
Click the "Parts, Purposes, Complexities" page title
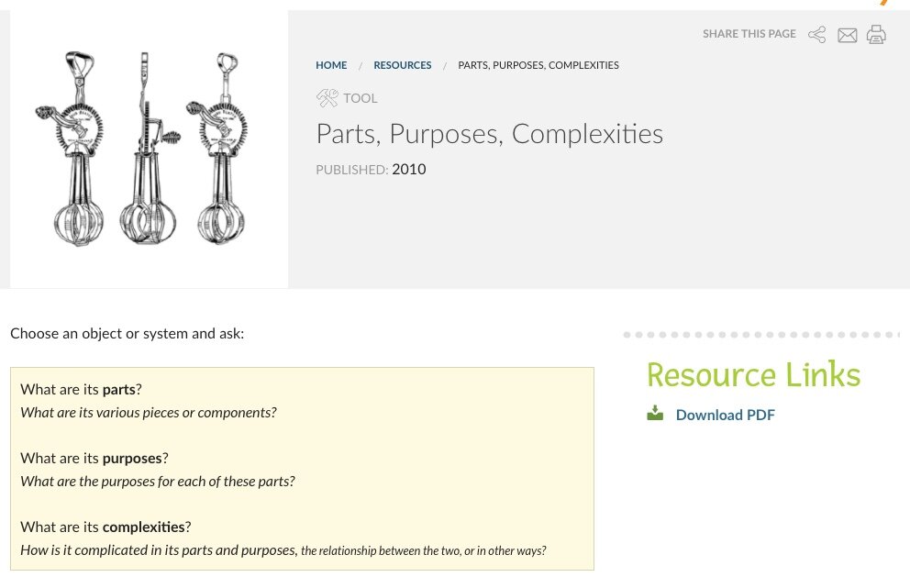(x=489, y=134)
